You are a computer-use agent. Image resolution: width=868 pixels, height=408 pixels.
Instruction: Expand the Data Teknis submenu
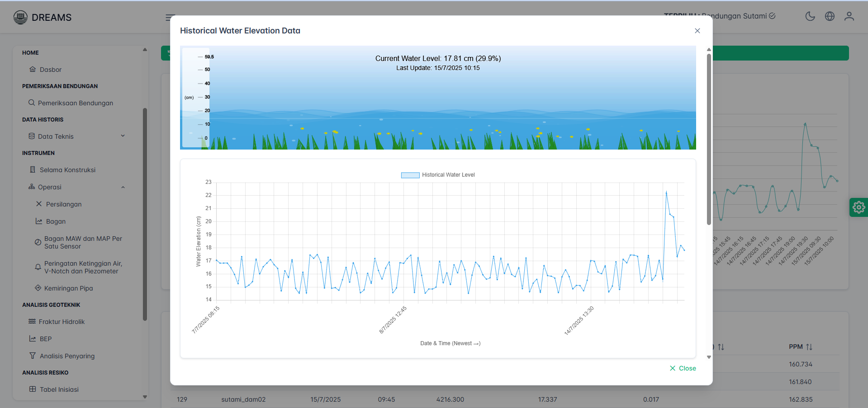coord(123,136)
